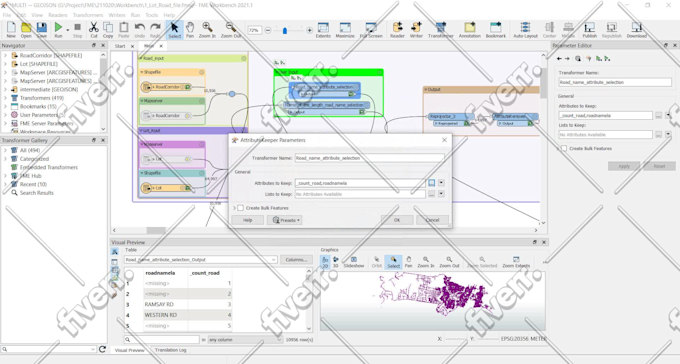The height and width of the screenshot is (364, 680).
Task: Open Attributes to Keep dropdown arrow in dialog
Action: (441, 183)
